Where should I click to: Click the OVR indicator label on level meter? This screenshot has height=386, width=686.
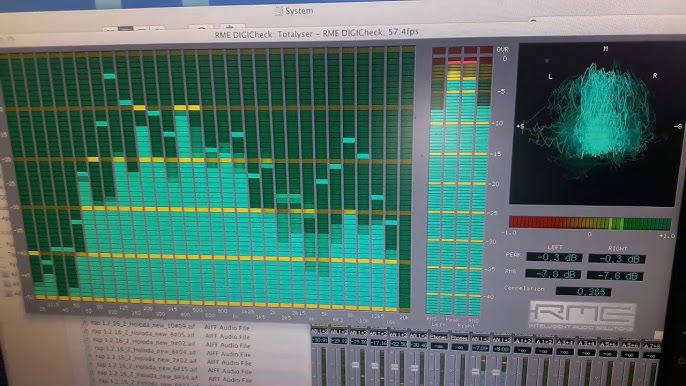pyautogui.click(x=502, y=49)
